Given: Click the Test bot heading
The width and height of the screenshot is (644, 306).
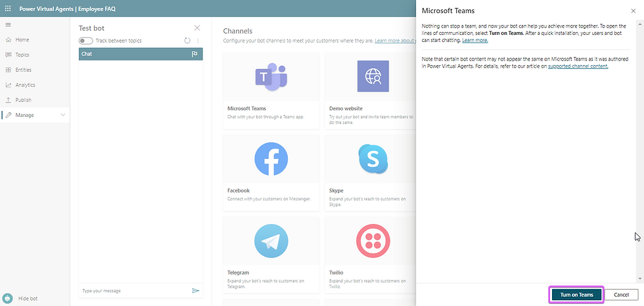Looking at the screenshot, I should [91, 28].
